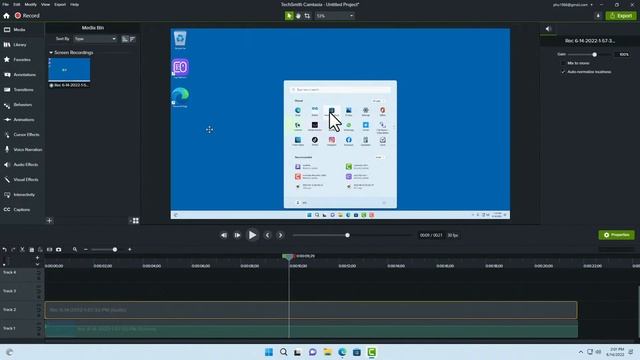
Task: Collapse the Screen Recordings group
Action: pos(51,53)
